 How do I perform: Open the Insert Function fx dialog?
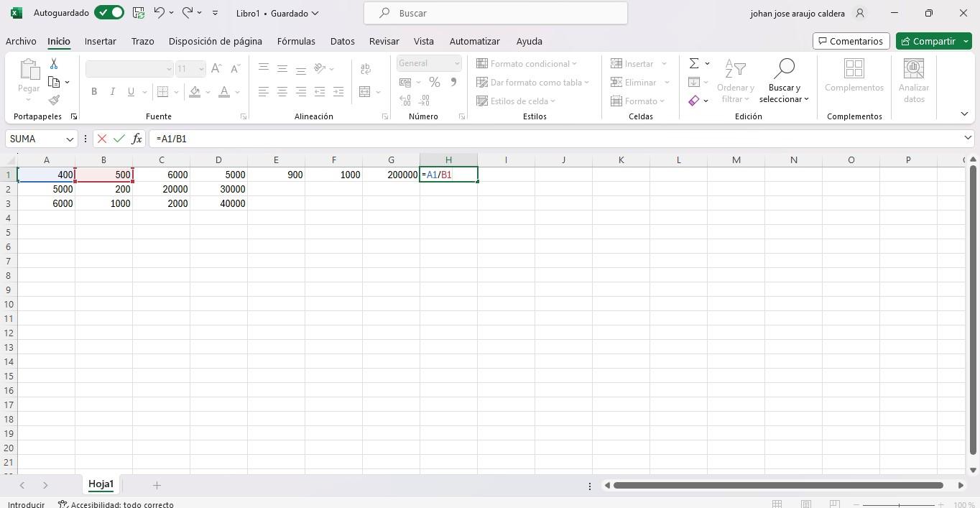coord(137,139)
